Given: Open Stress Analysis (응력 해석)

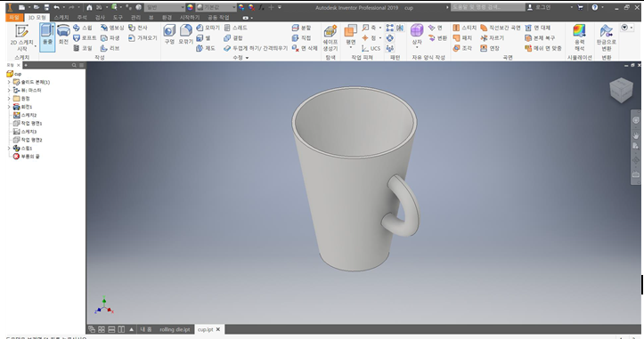Looking at the screenshot, I should click(579, 37).
